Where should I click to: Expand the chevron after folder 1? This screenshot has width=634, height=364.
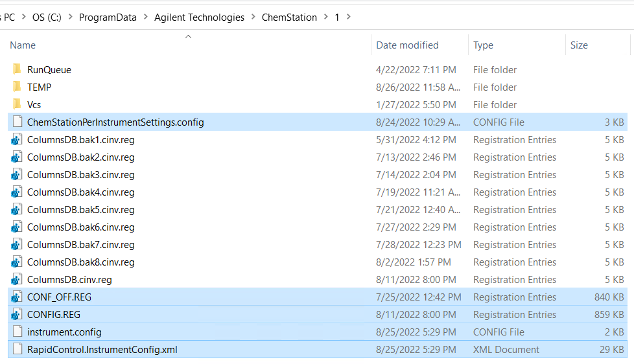349,17
